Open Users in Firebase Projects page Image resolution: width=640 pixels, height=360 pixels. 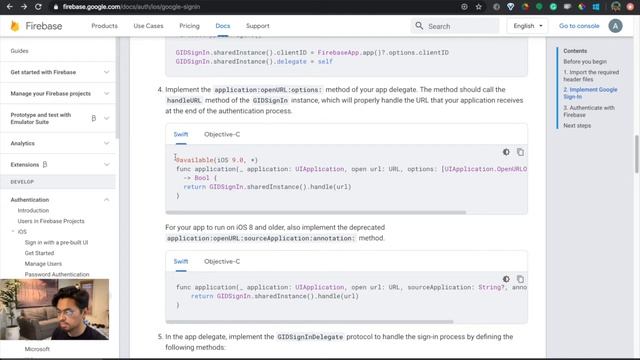tap(51, 221)
